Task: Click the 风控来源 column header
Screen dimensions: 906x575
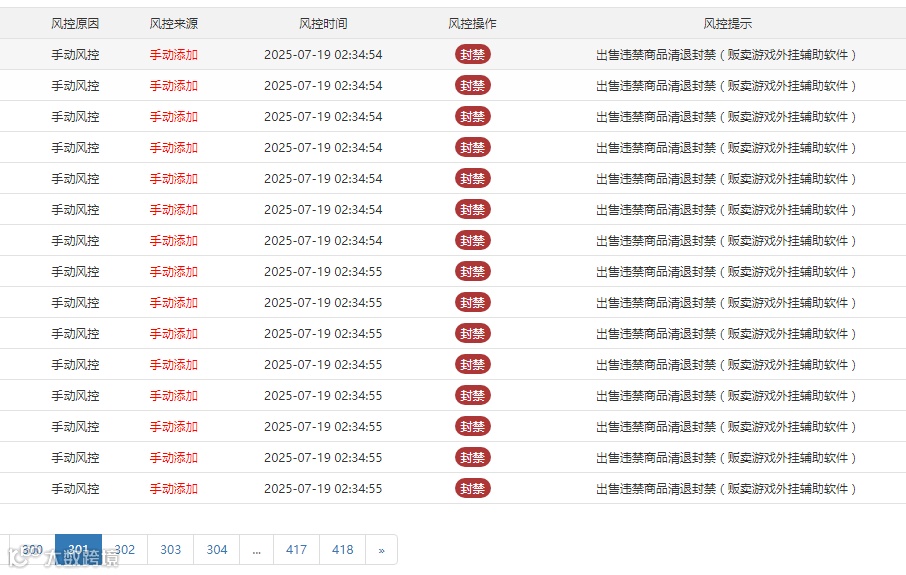Action: 173,24
